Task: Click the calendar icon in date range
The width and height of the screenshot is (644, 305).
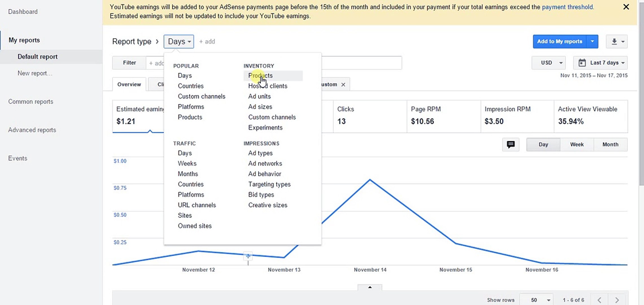Action: pos(582,63)
